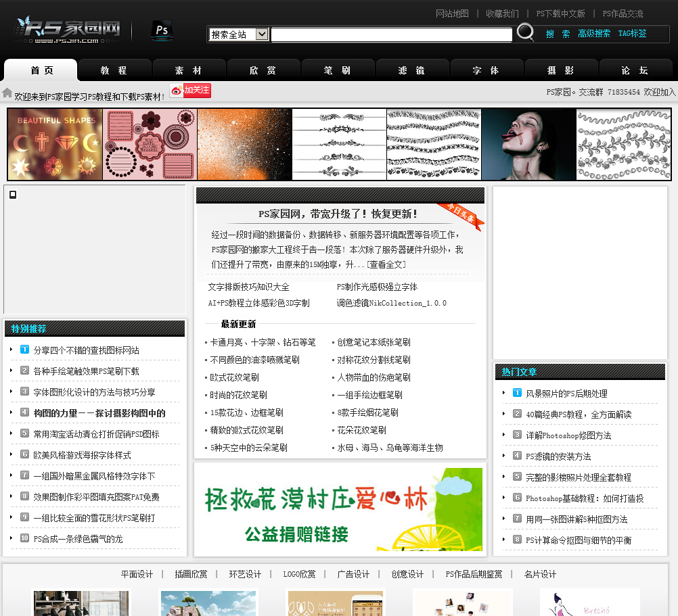This screenshot has width=678, height=616.
Task: Click the Weibo 加关注 follow button
Action: click(x=191, y=91)
